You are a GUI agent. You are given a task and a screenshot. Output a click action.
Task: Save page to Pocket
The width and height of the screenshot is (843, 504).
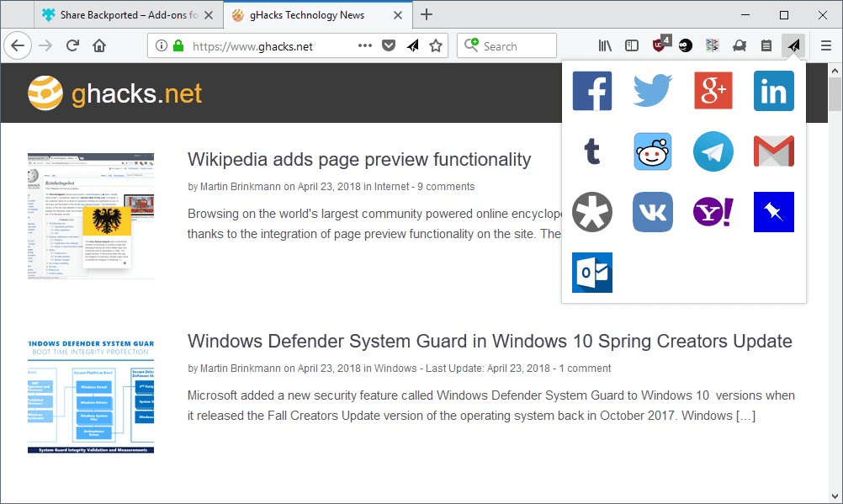[x=389, y=45]
